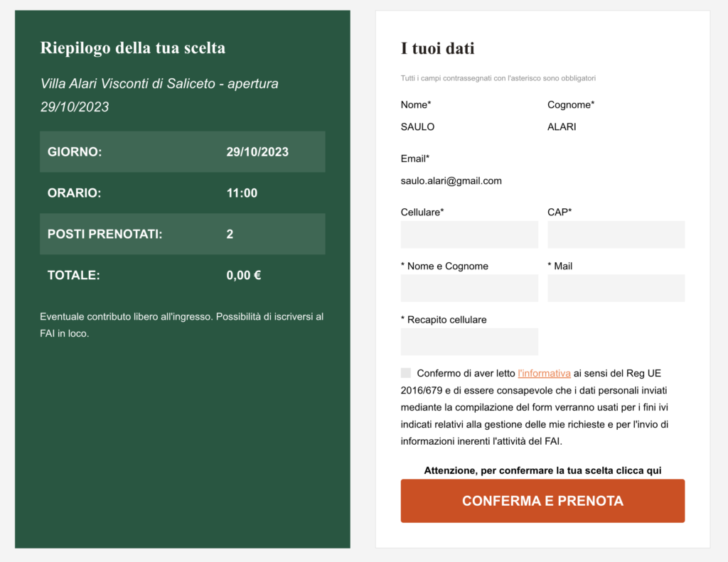Click the Cellulare input field

point(469,234)
